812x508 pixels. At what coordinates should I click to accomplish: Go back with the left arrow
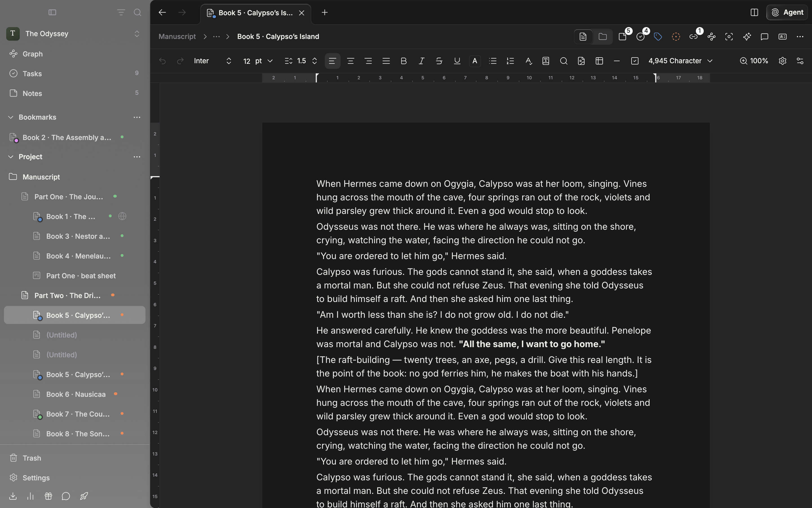[x=162, y=12]
